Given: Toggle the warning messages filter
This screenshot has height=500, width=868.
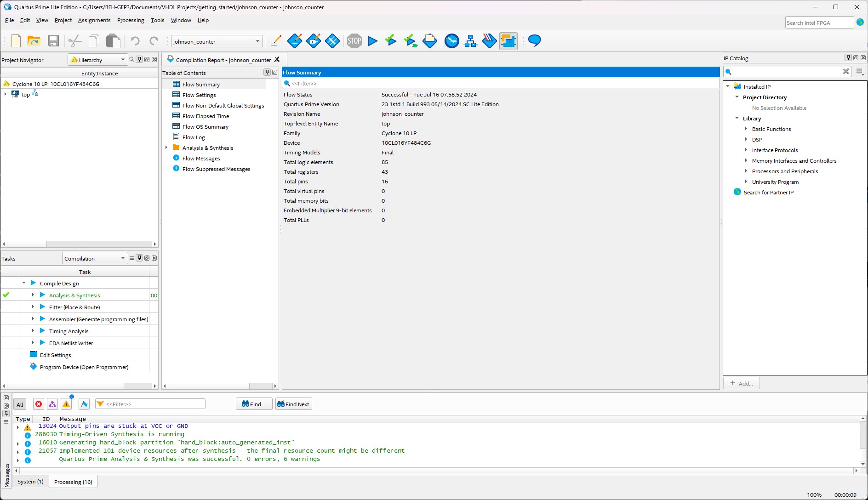Looking at the screenshot, I should pos(66,404).
